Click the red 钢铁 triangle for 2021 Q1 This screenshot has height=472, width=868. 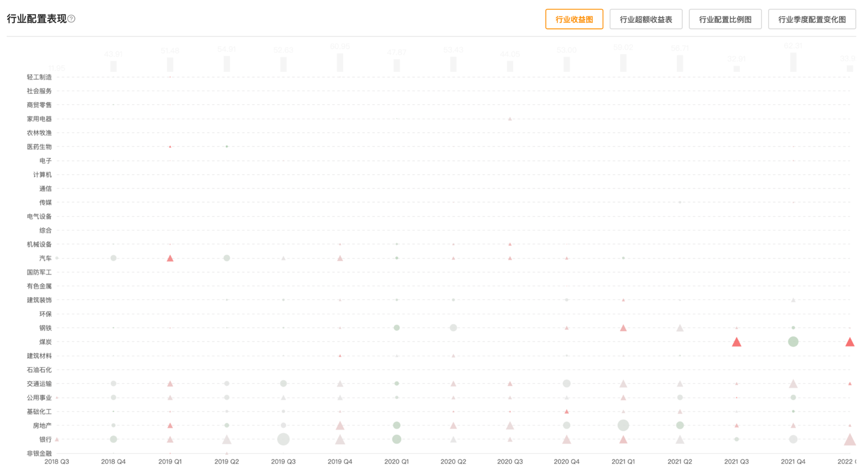pyautogui.click(x=623, y=328)
